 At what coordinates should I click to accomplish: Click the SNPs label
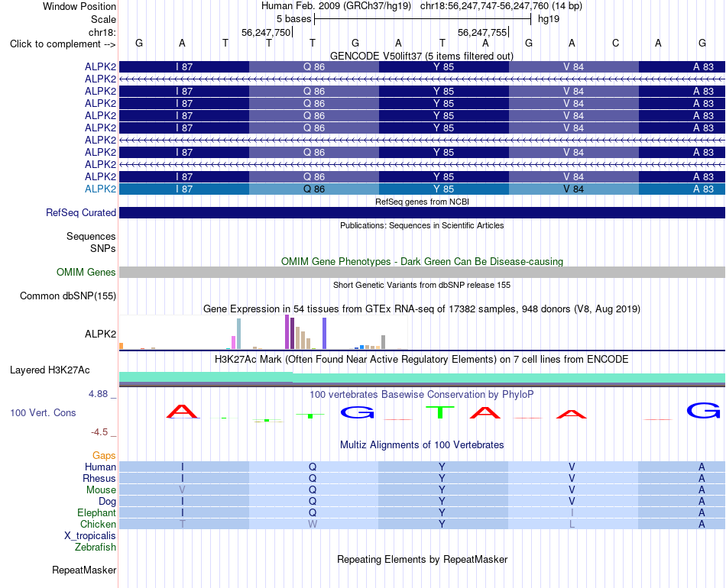pyautogui.click(x=103, y=248)
